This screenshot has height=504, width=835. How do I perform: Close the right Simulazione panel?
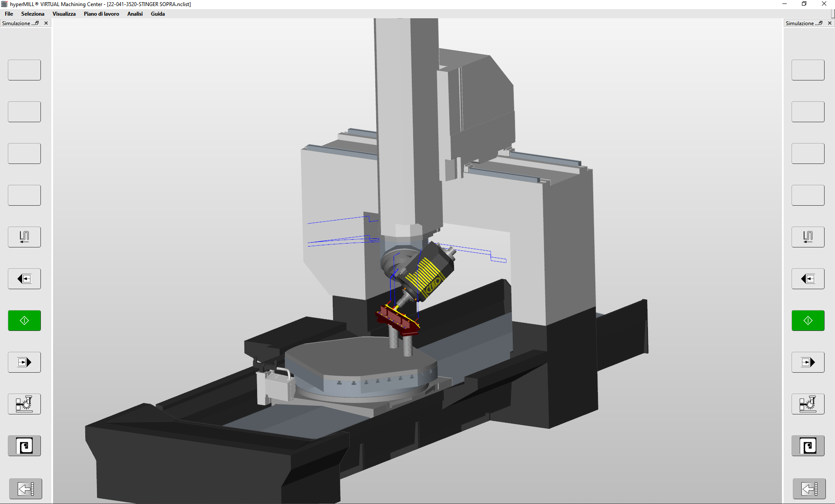pos(830,23)
